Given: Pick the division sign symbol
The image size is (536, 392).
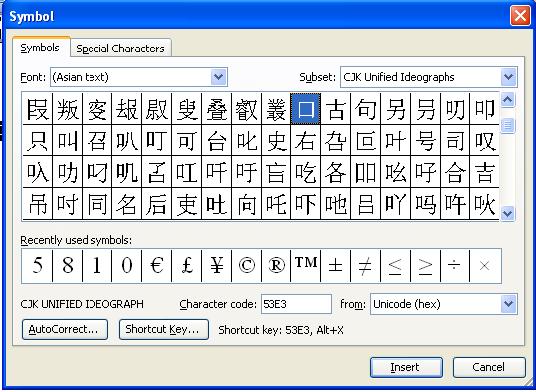Looking at the screenshot, I should pyautogui.click(x=455, y=266).
